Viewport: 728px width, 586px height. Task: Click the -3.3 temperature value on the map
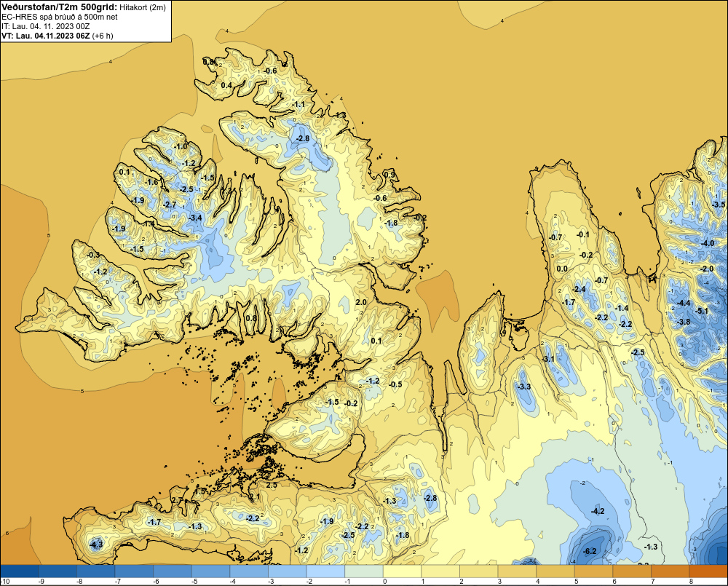point(524,387)
